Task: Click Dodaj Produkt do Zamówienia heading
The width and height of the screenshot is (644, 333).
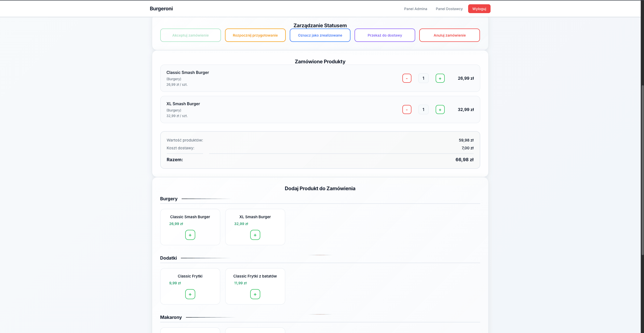Action: coord(320,188)
